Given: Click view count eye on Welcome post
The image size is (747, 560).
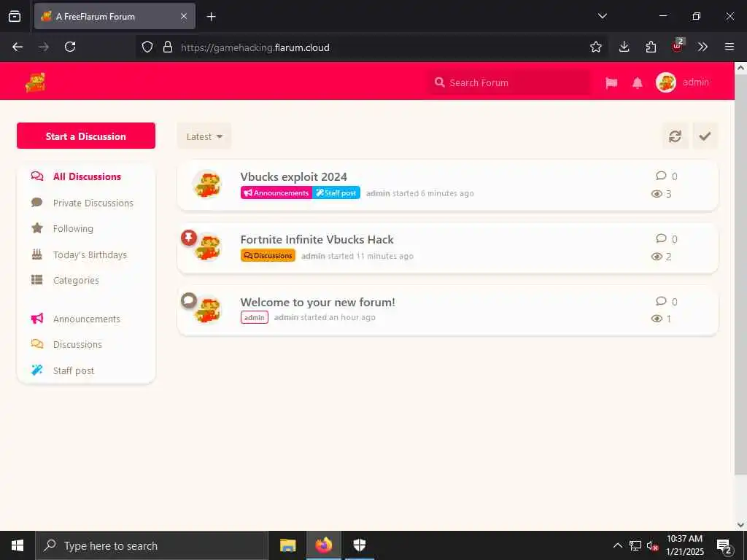Looking at the screenshot, I should click(x=661, y=319).
